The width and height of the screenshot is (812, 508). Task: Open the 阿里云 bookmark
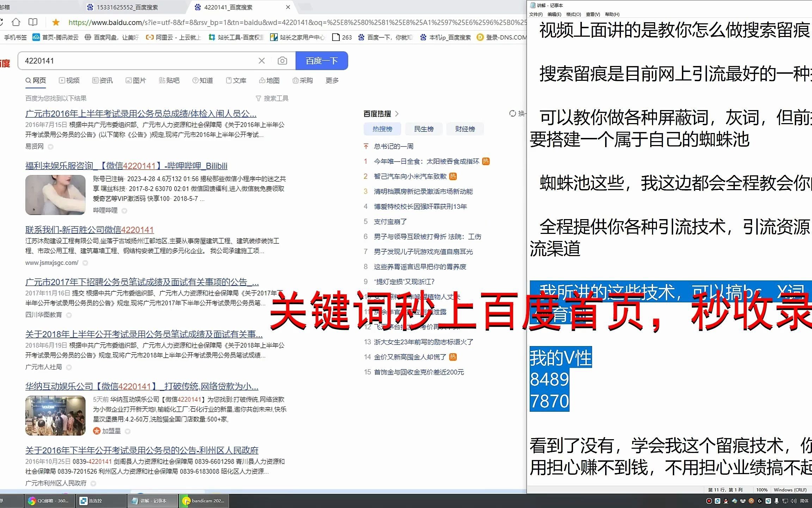click(173, 37)
